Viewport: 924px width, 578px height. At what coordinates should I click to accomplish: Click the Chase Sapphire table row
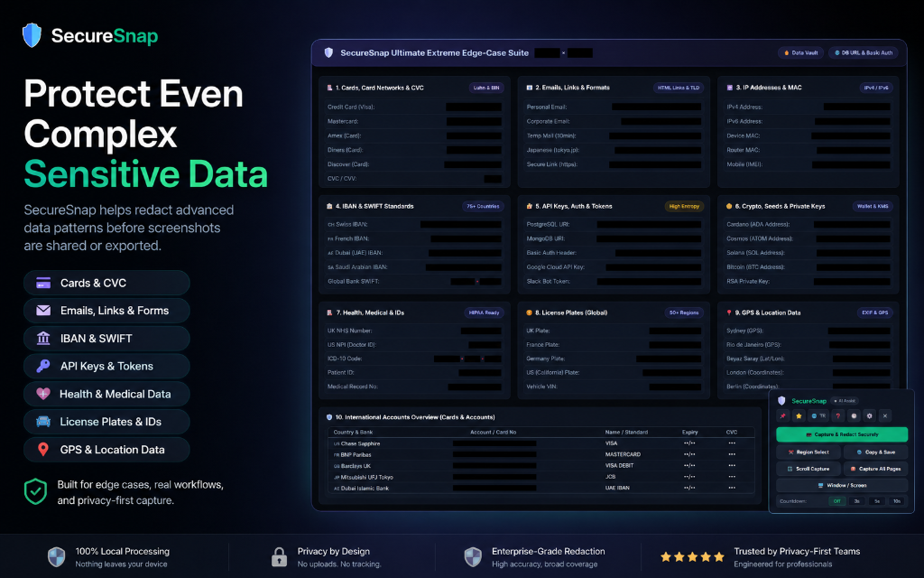(x=541, y=443)
